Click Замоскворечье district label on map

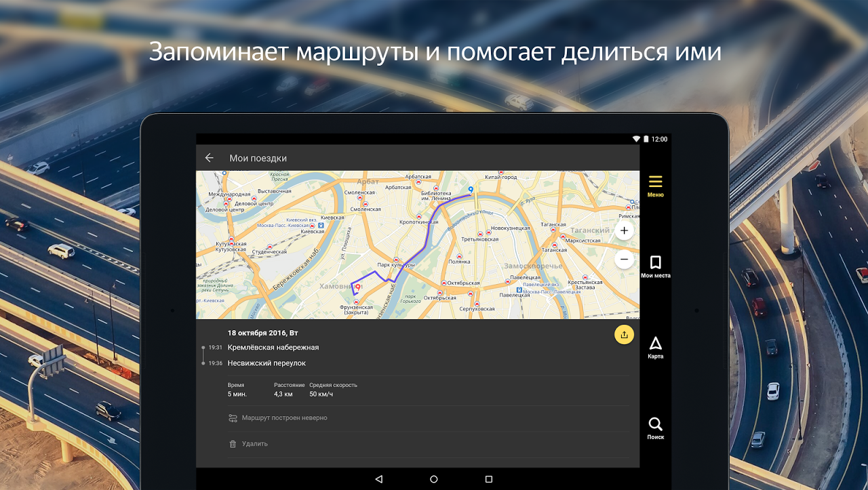[x=533, y=266]
